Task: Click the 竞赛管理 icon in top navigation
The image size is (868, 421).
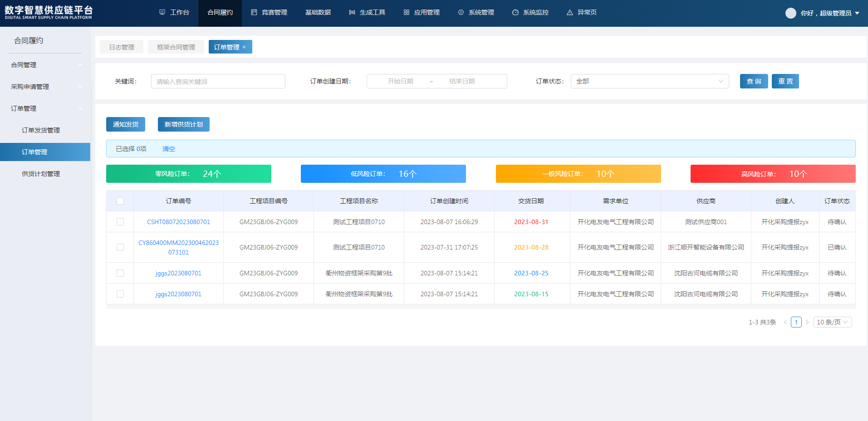Action: 254,12
